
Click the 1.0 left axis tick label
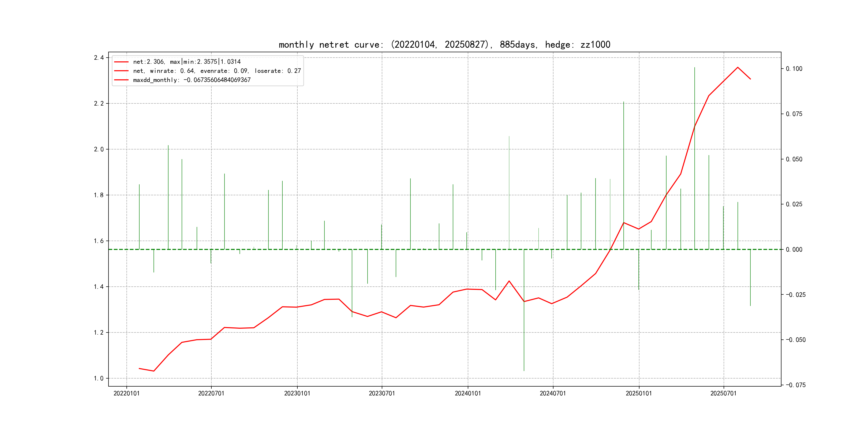tap(99, 378)
